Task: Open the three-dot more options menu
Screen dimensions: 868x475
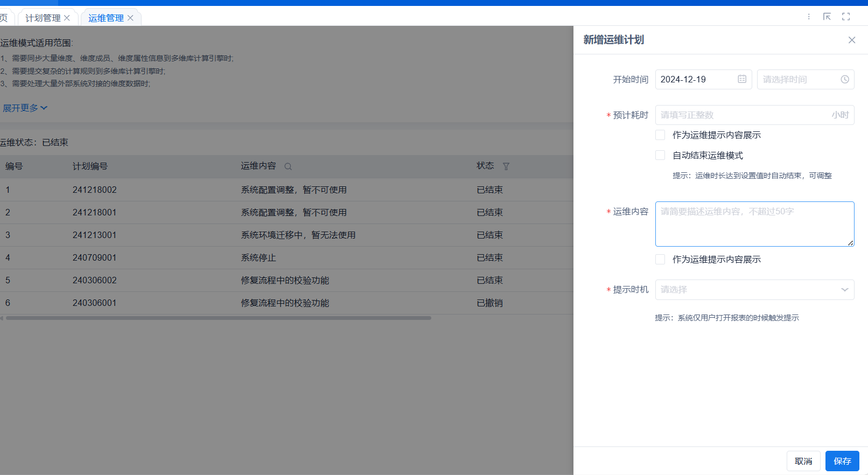Action: [809, 17]
